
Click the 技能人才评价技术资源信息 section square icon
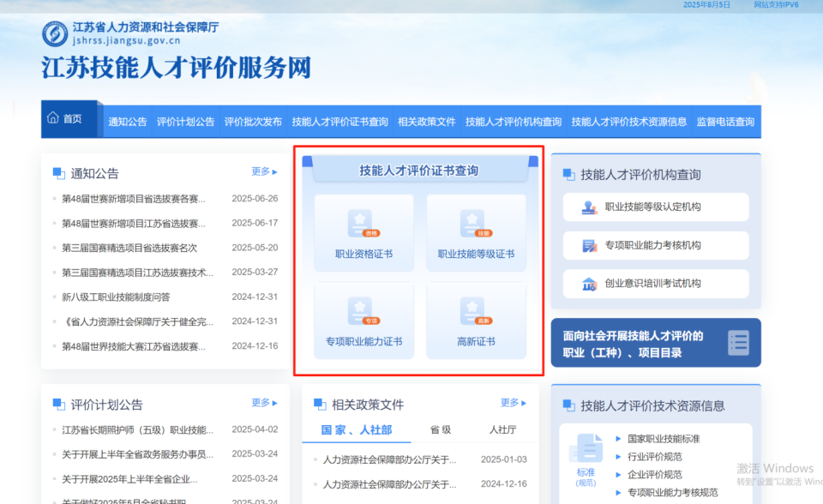click(569, 405)
